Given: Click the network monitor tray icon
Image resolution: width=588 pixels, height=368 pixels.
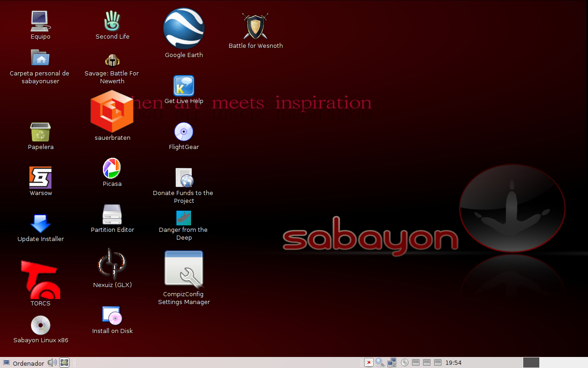Looking at the screenshot, I should coord(392,362).
